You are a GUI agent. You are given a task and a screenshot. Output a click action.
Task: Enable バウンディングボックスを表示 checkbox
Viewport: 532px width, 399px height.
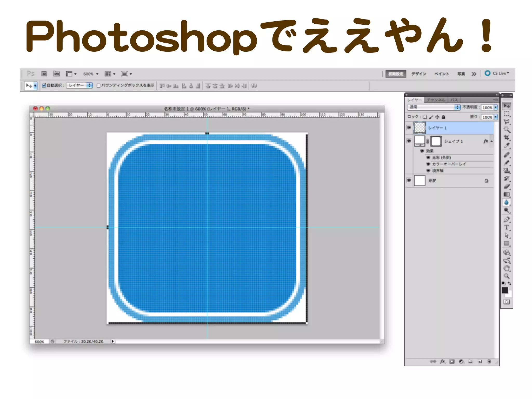pyautogui.click(x=98, y=85)
